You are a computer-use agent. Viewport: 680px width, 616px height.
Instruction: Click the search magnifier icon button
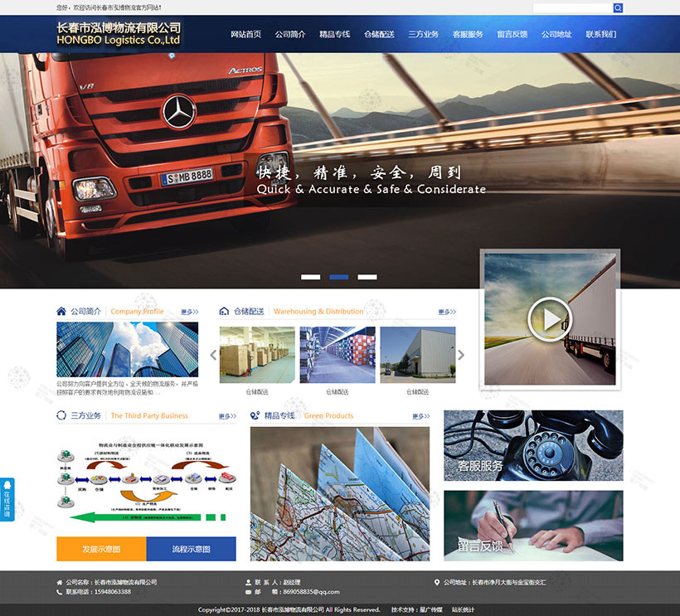point(618,7)
